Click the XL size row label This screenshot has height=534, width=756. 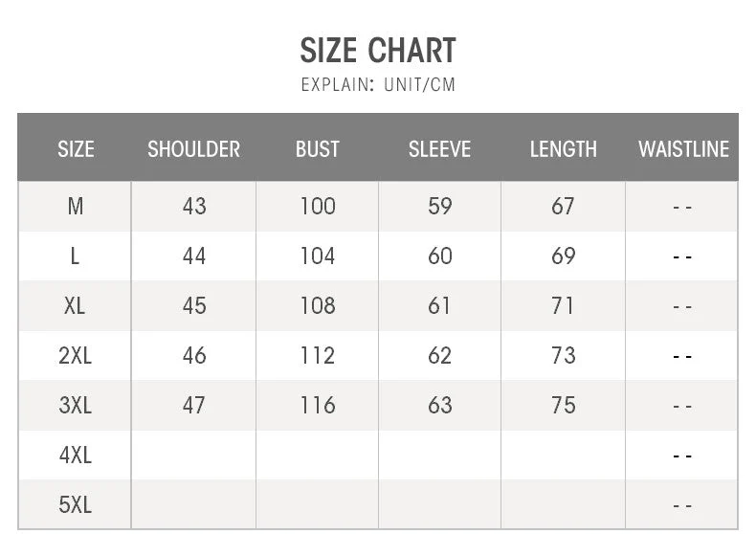pyautogui.click(x=76, y=305)
